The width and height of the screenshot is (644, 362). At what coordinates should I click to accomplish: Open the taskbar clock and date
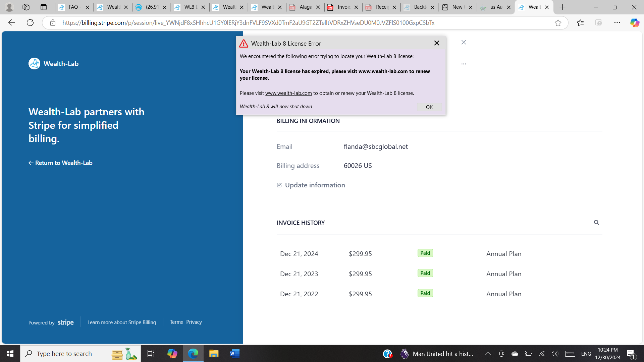[608, 354]
